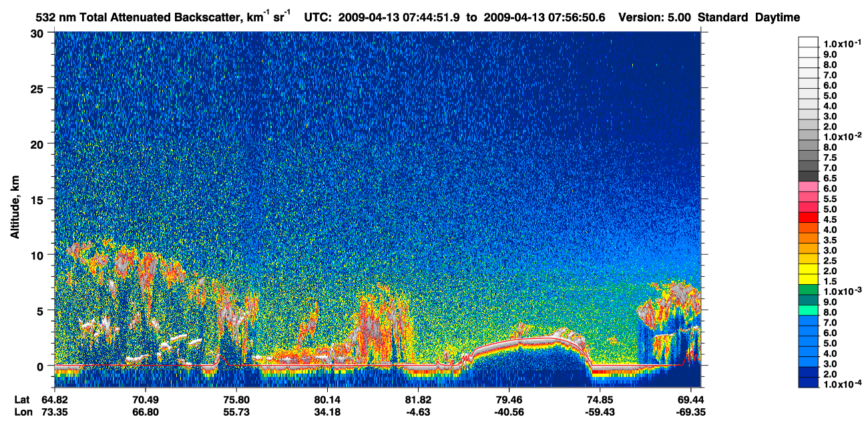Click the colorbar label 2.5
Image resolution: width=868 pixels, height=445 pixels.
829,260
